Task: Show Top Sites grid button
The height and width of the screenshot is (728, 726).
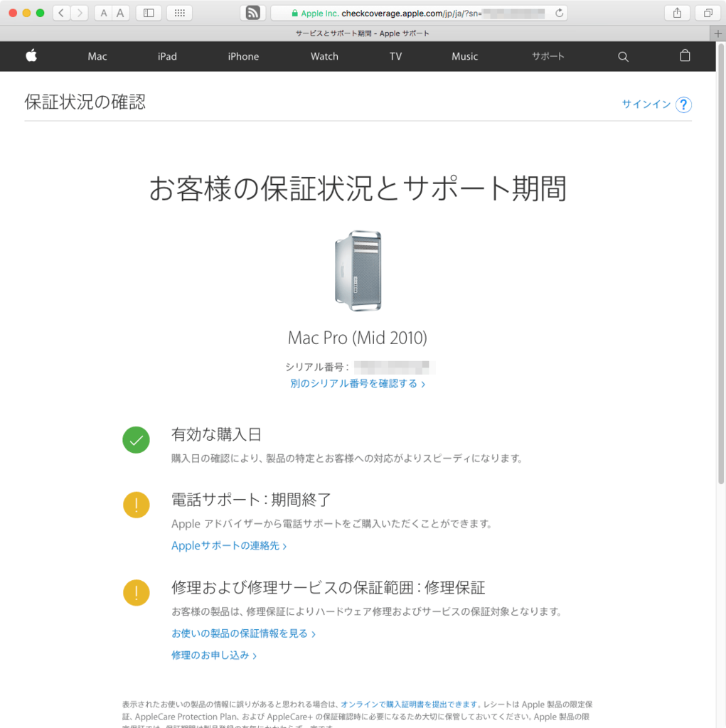Action: click(x=180, y=13)
